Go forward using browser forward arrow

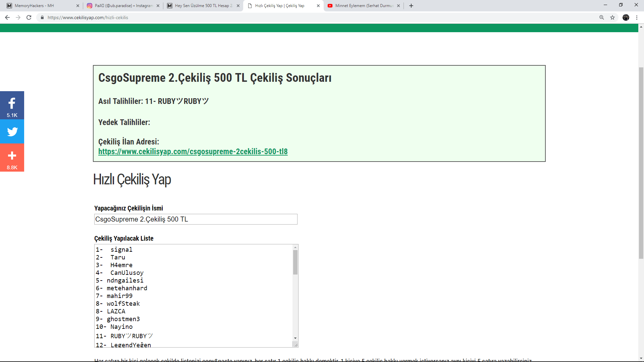tap(18, 17)
